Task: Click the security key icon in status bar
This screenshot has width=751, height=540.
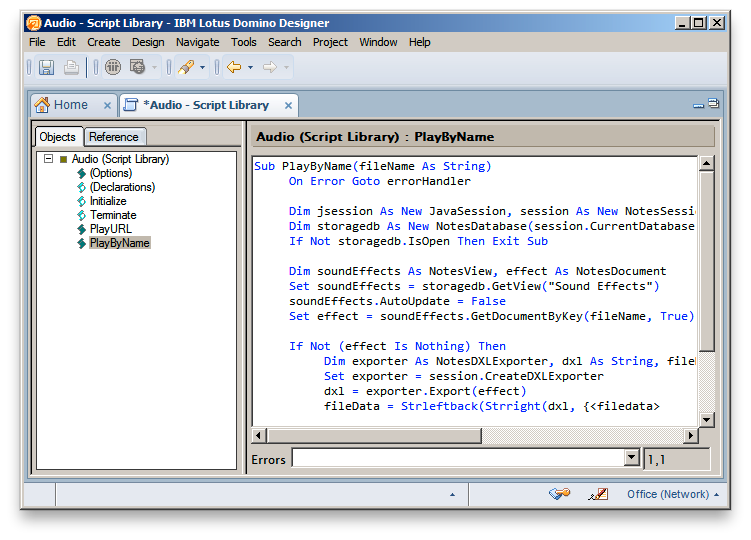Action: (560, 494)
